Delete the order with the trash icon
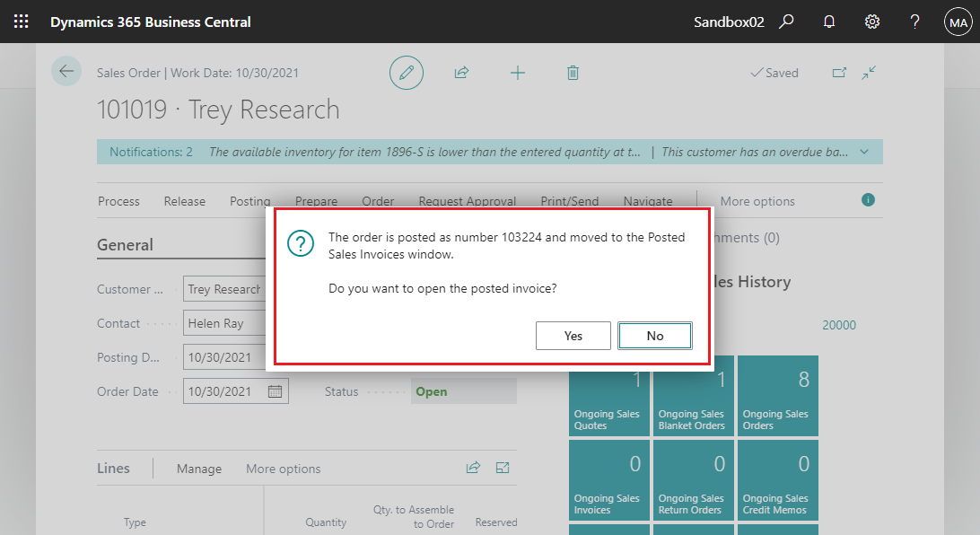This screenshot has height=535, width=980. click(573, 73)
